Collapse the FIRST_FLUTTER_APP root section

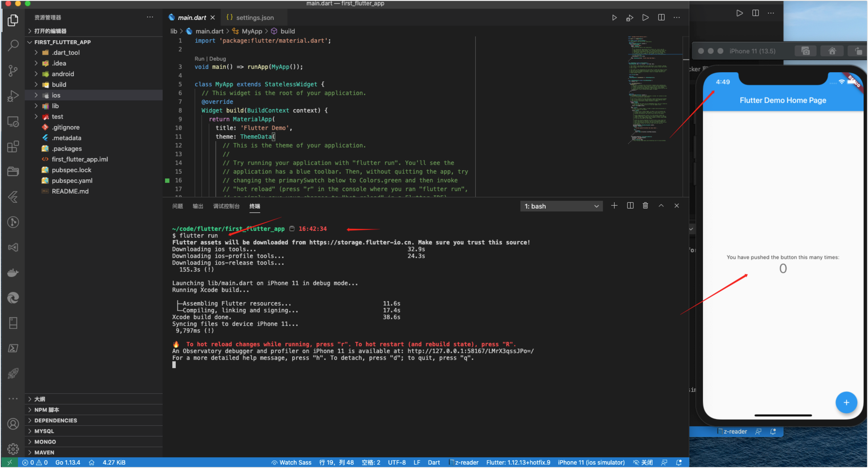click(94, 42)
